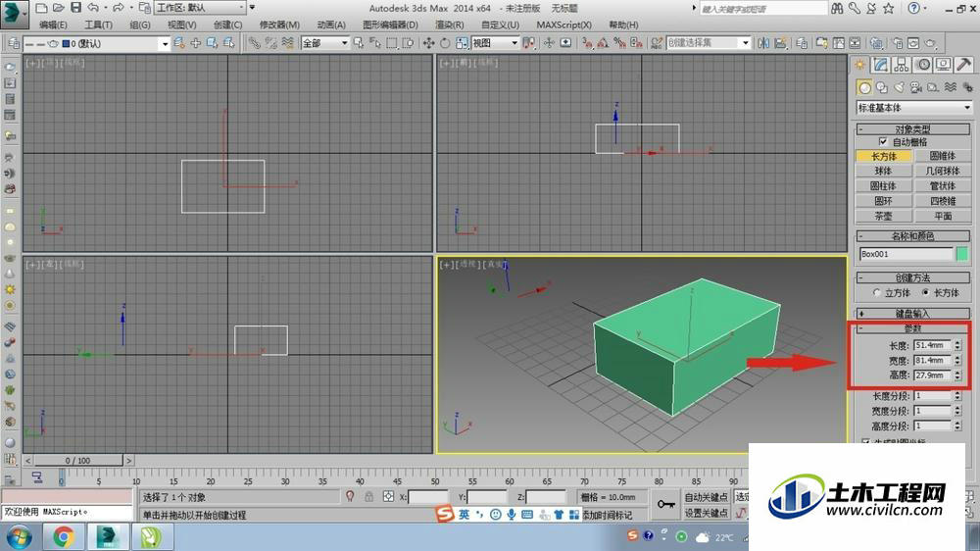This screenshot has width=980, height=551.
Task: Click the 圆锥体 cone button
Action: point(942,156)
